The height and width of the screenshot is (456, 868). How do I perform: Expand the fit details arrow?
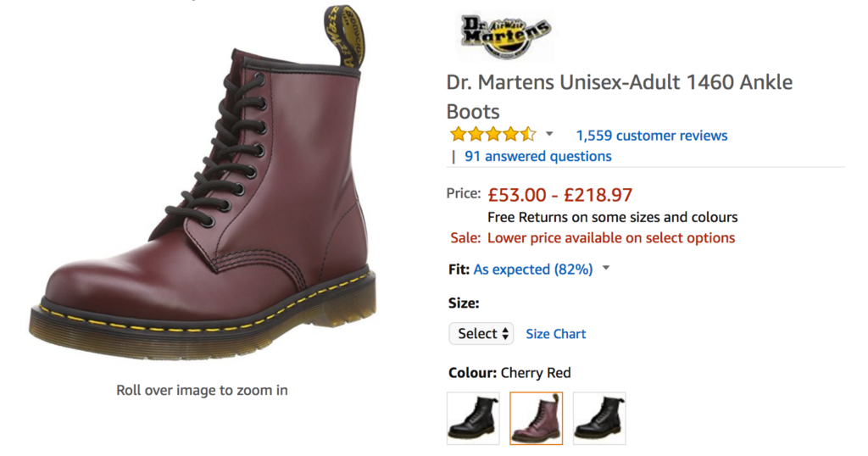[606, 269]
